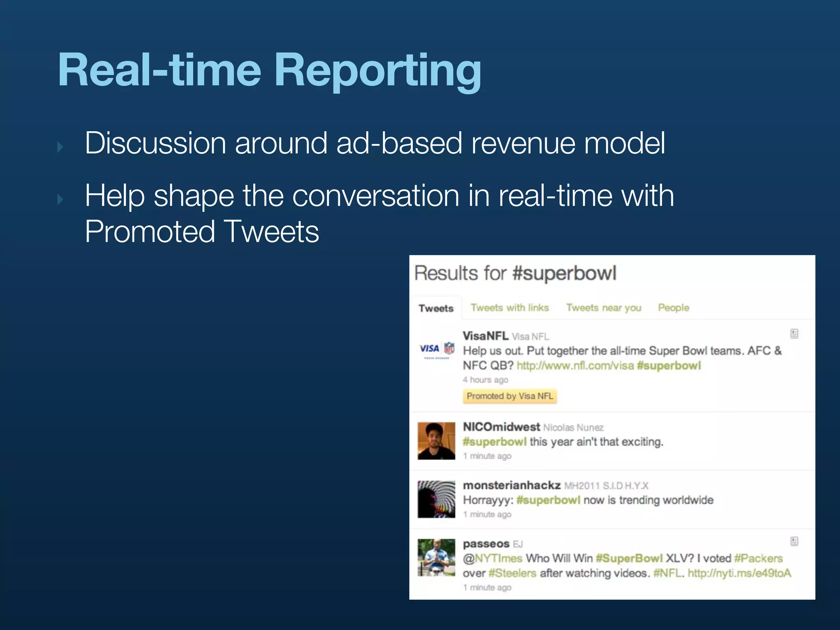Click the #Steelers hashtag
This screenshot has width=840, height=630.
(512, 573)
